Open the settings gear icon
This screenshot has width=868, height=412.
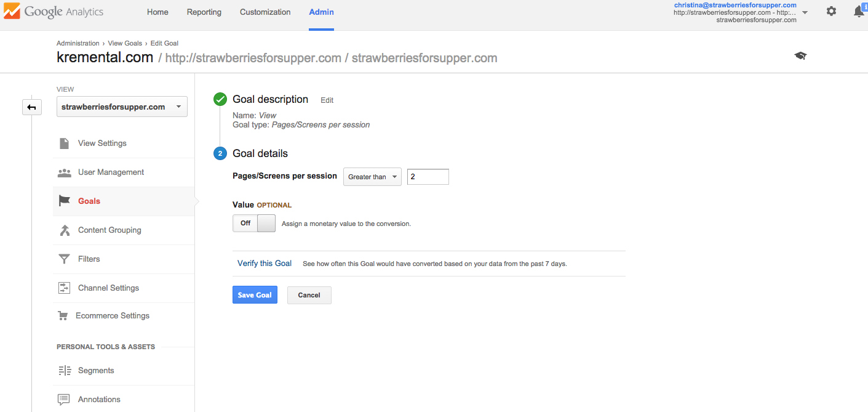(831, 11)
